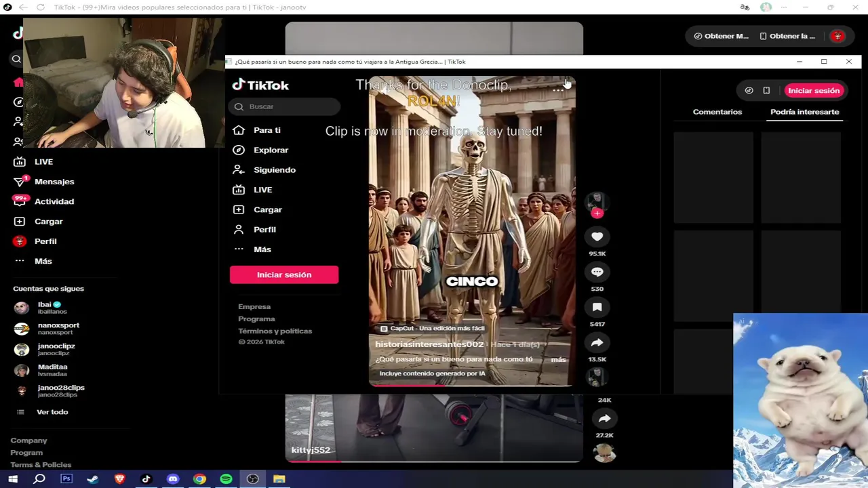Open followed account Maditaa

tap(41, 371)
